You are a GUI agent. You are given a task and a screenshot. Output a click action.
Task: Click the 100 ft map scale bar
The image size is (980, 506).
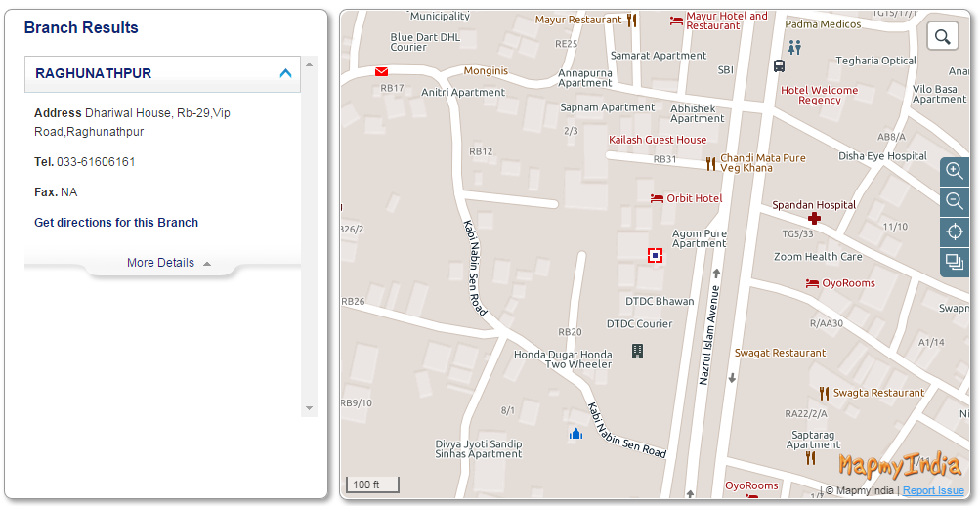coord(372,485)
